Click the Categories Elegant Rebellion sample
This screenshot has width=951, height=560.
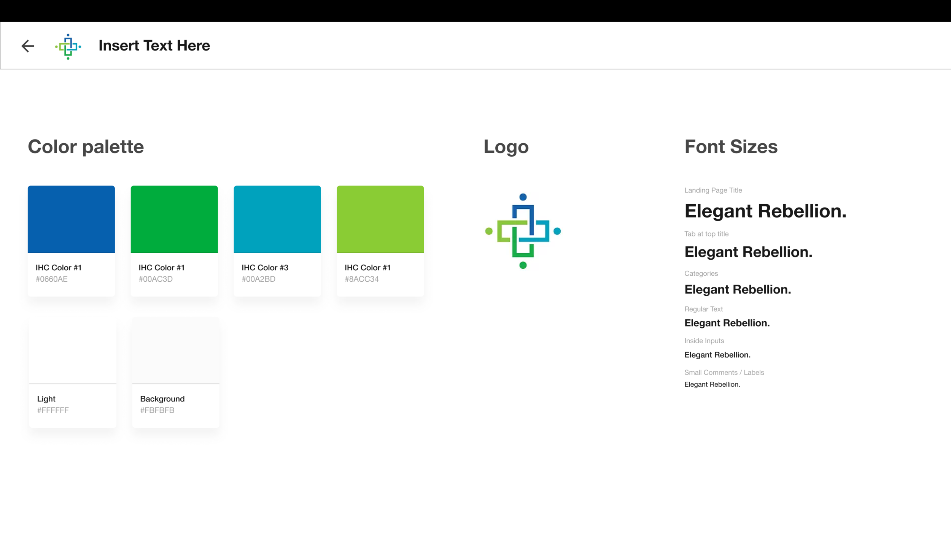[738, 290]
